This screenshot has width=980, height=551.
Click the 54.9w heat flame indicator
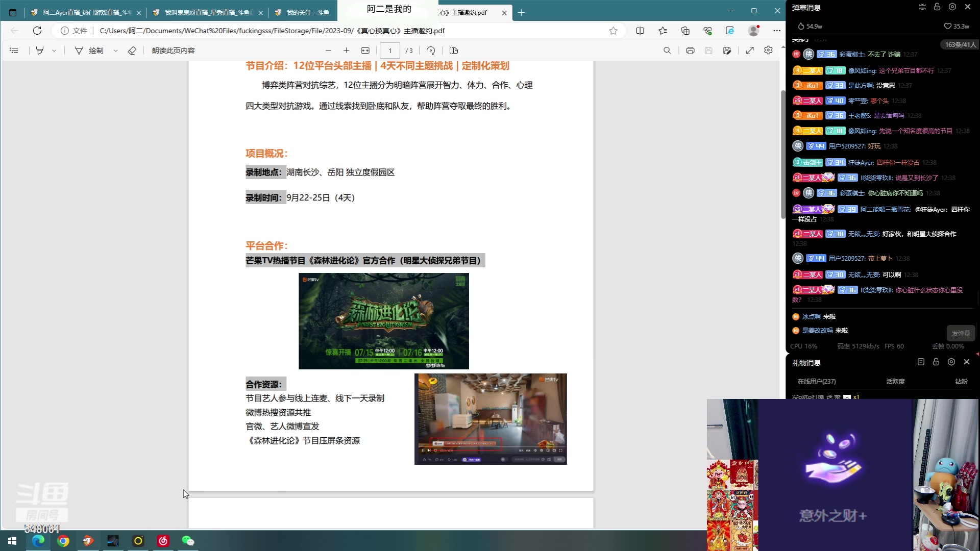[810, 26]
